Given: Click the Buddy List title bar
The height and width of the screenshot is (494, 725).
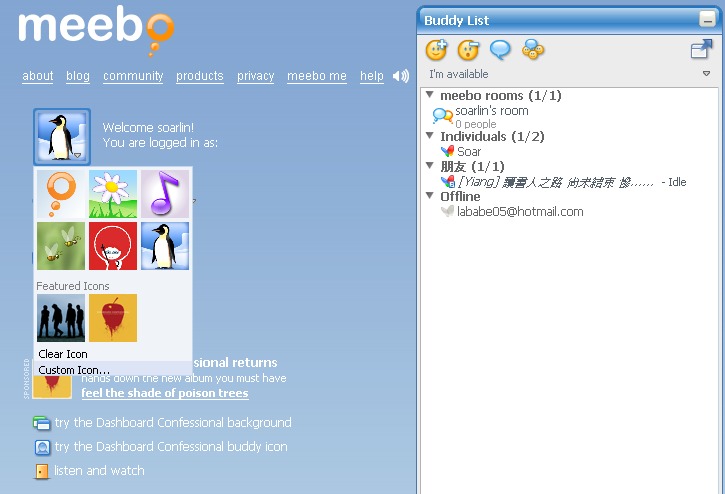Looking at the screenshot, I should [570, 20].
